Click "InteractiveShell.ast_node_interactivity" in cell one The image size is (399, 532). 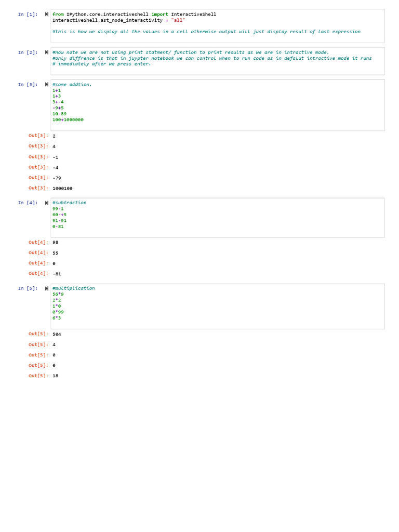click(x=108, y=20)
